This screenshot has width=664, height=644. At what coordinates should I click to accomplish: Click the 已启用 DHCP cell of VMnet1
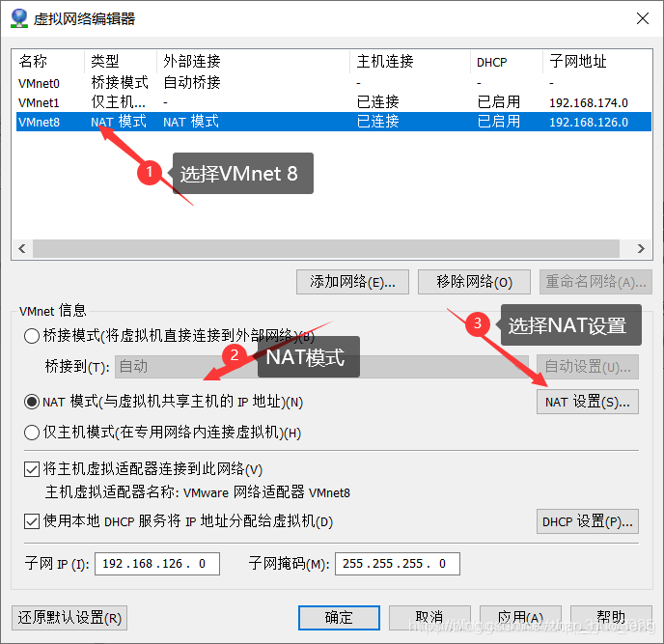498,102
